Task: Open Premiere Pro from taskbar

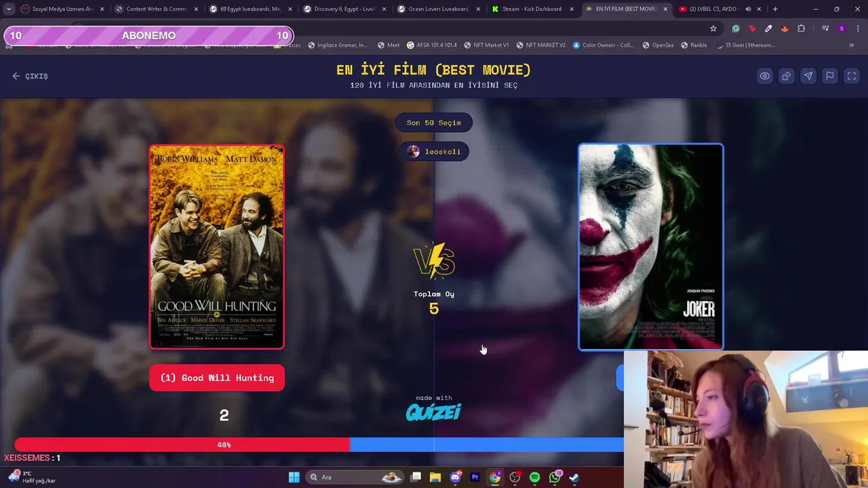Action: [475, 477]
